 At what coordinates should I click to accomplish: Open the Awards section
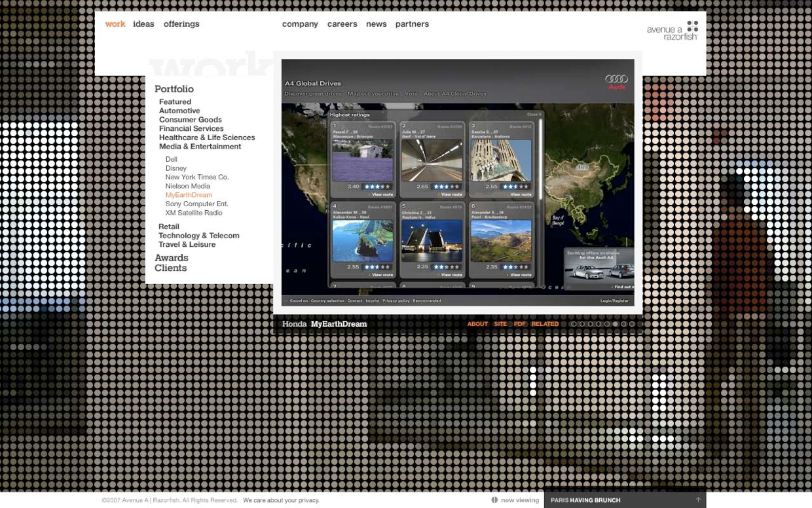coord(172,258)
